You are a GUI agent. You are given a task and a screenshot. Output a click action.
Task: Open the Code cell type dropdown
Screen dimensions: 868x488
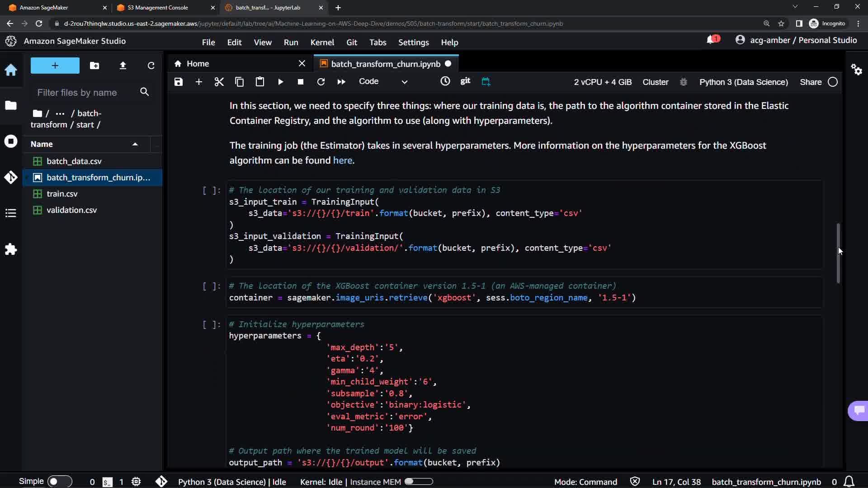point(383,82)
